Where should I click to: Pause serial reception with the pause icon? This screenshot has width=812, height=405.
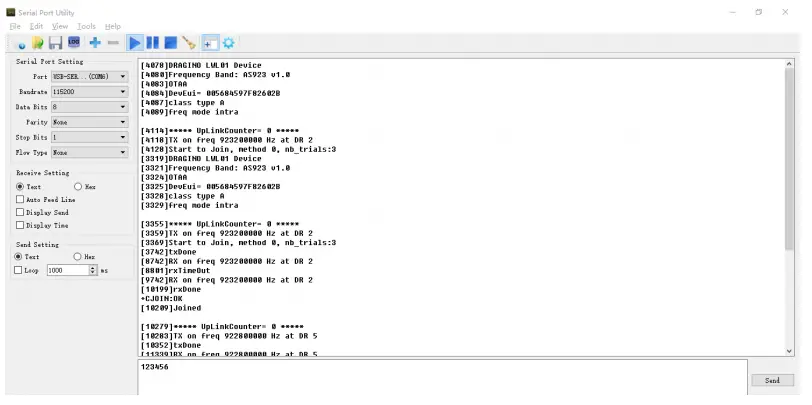152,43
